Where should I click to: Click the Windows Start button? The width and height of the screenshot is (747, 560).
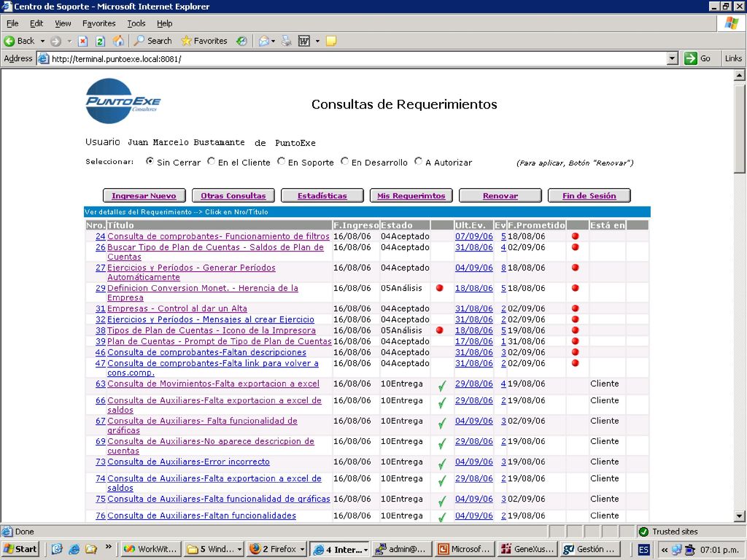[x=20, y=549]
